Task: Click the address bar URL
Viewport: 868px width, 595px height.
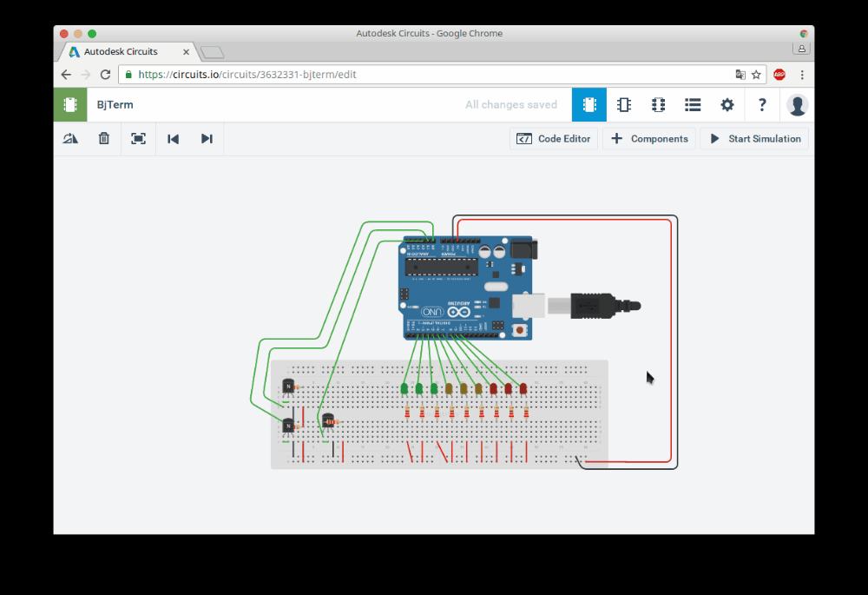Action: point(247,74)
